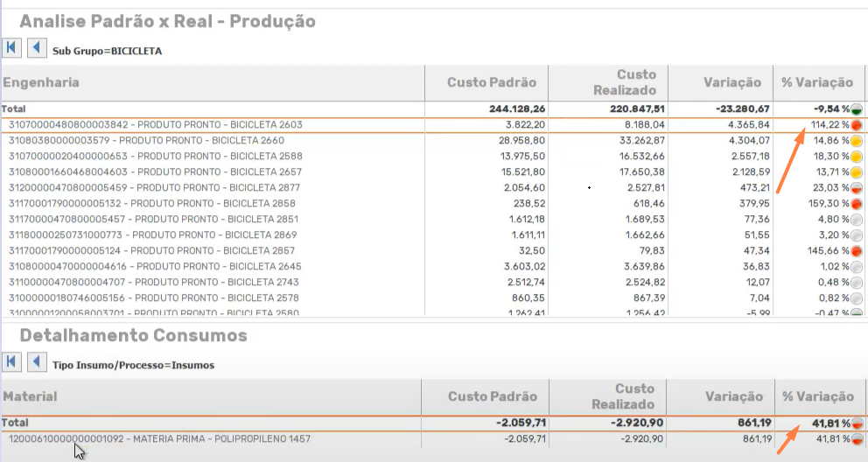This screenshot has width=868, height=462.
Task: Click the Sub Grupo=BICICLETA filter label
Action: tap(107, 51)
